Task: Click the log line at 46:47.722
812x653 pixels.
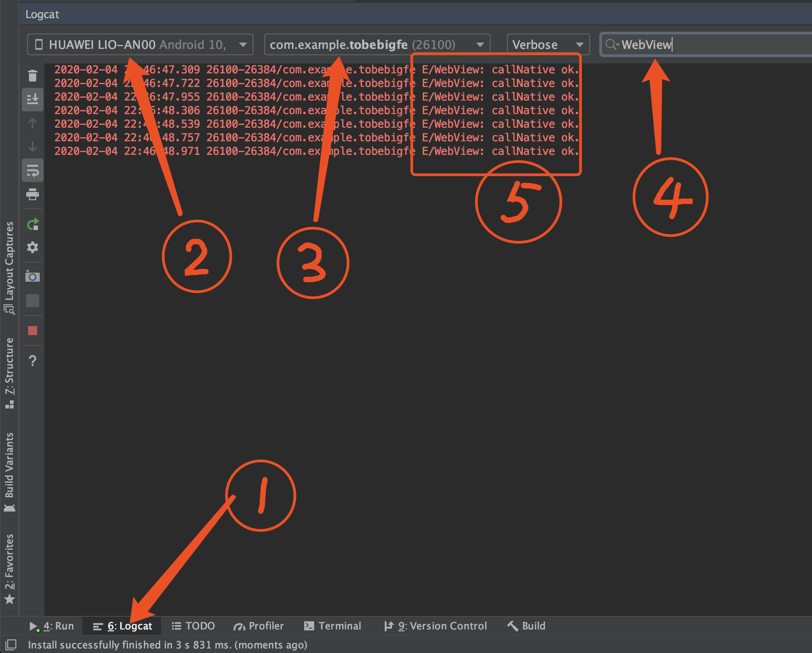Action: point(316,83)
